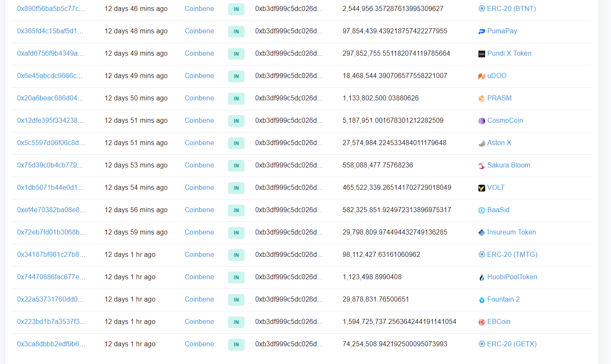The image size is (611, 364).
Task: Open the Fountain 2 token name link
Action: tap(503, 299)
